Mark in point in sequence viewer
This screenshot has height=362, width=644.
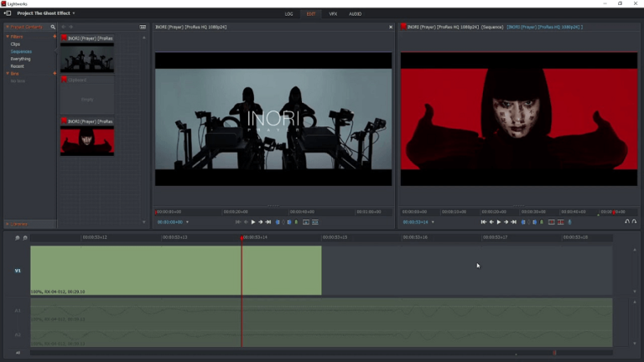pos(523,222)
